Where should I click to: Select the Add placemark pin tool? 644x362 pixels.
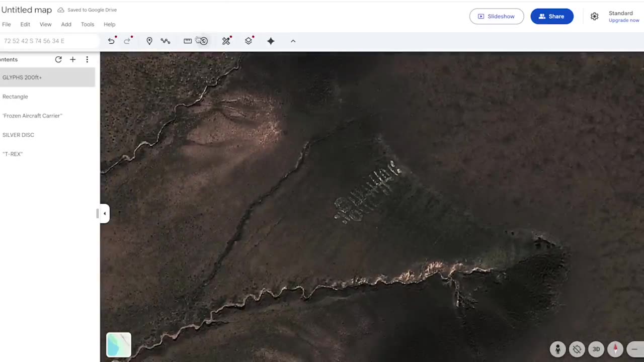pos(149,41)
